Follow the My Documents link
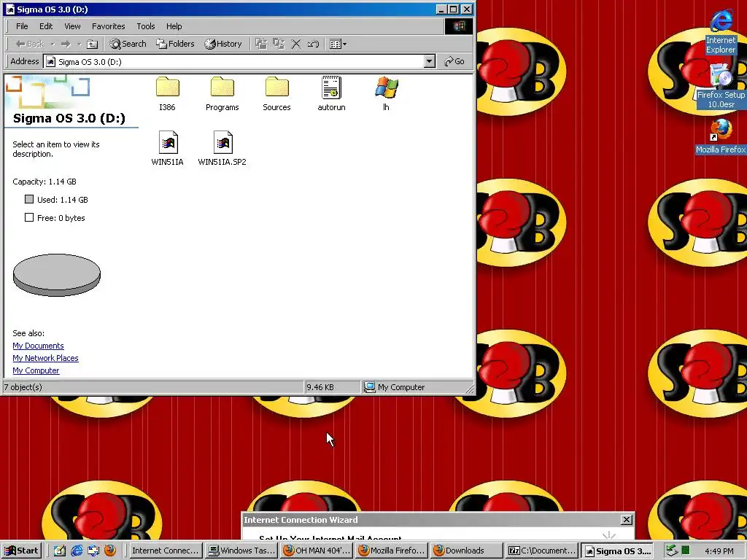The width and height of the screenshot is (747, 560). click(38, 346)
